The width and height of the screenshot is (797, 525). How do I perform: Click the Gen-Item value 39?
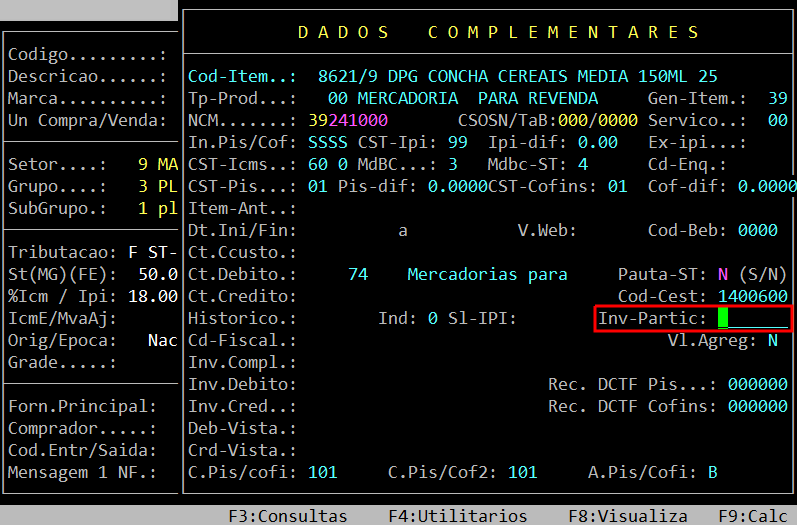[777, 98]
